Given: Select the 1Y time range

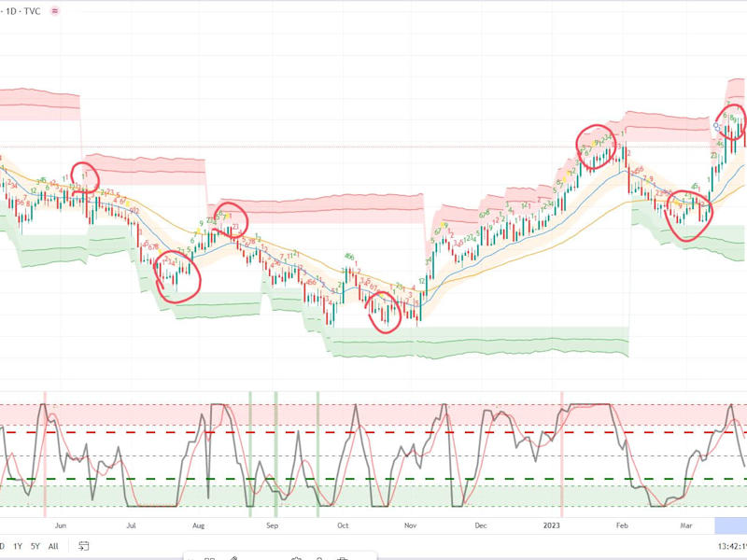Looking at the screenshot, I should click(18, 546).
